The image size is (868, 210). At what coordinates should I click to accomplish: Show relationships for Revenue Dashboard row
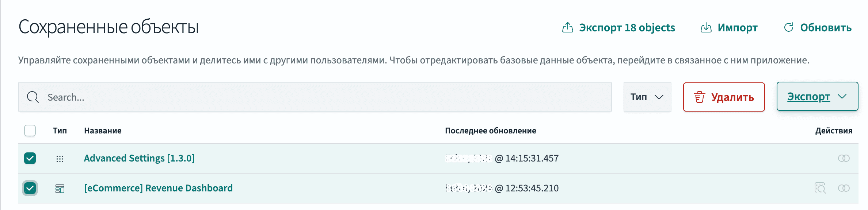(844, 188)
